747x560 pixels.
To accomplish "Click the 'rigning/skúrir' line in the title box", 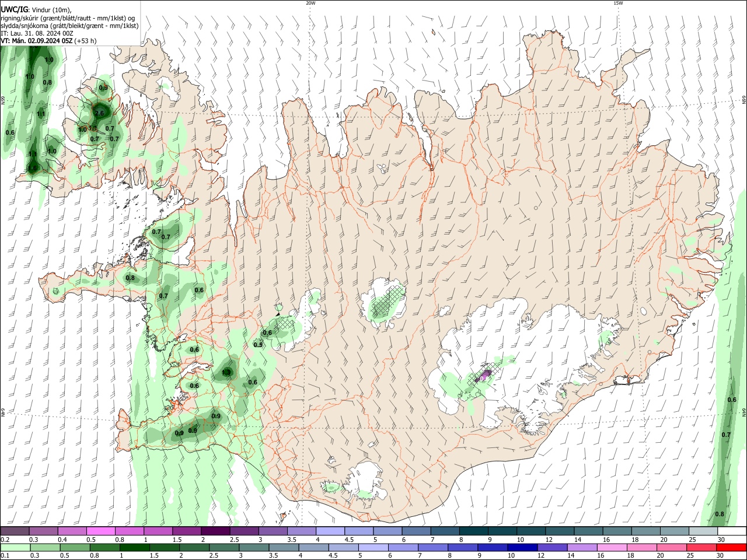I will [x=67, y=18].
